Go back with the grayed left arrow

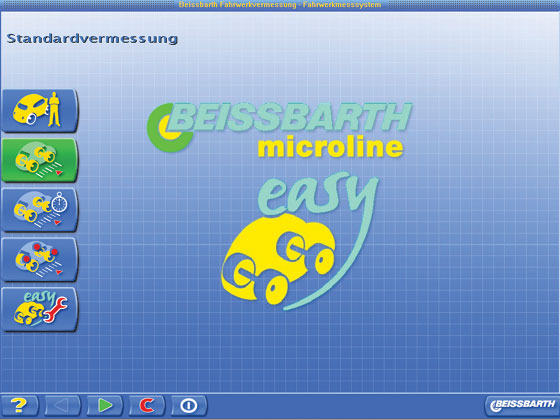tap(62, 405)
